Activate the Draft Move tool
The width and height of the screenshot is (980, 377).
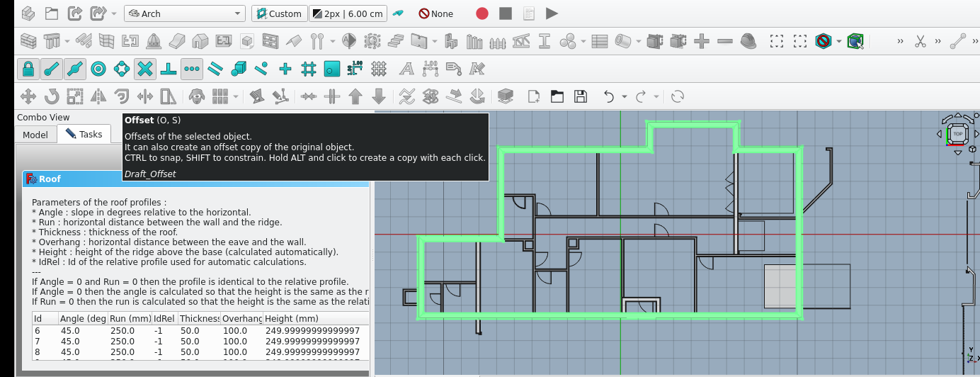pos(28,96)
